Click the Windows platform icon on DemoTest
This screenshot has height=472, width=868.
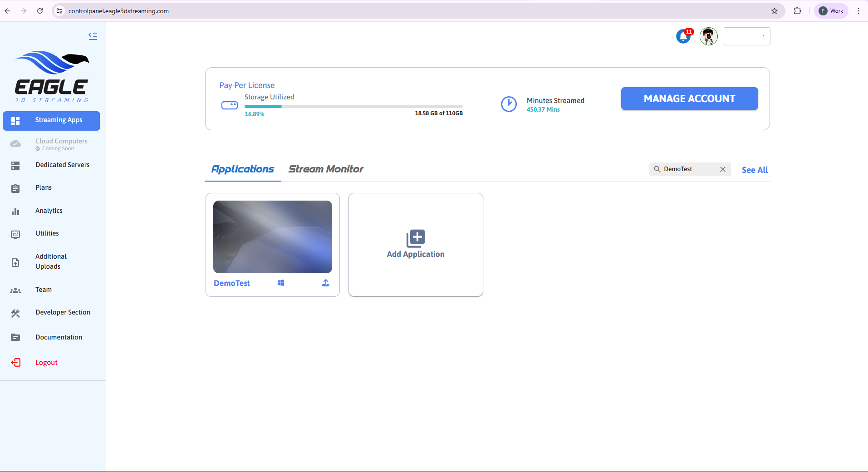281,283
